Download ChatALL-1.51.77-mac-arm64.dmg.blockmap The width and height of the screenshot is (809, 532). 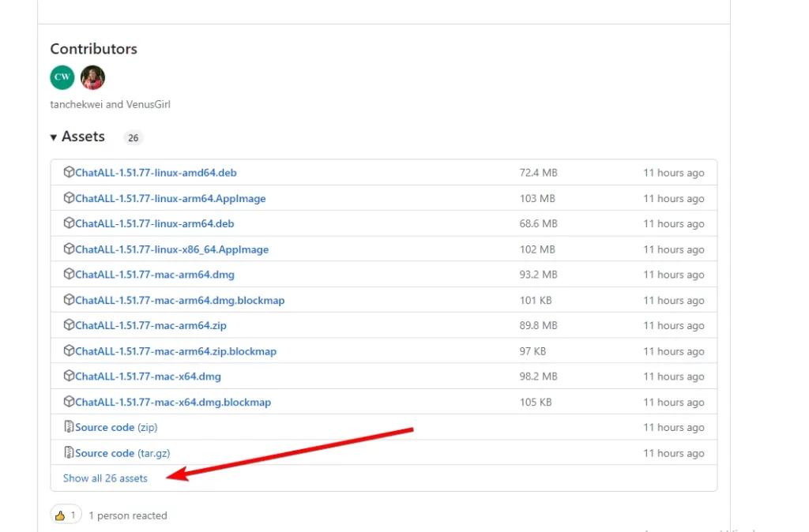180,301
